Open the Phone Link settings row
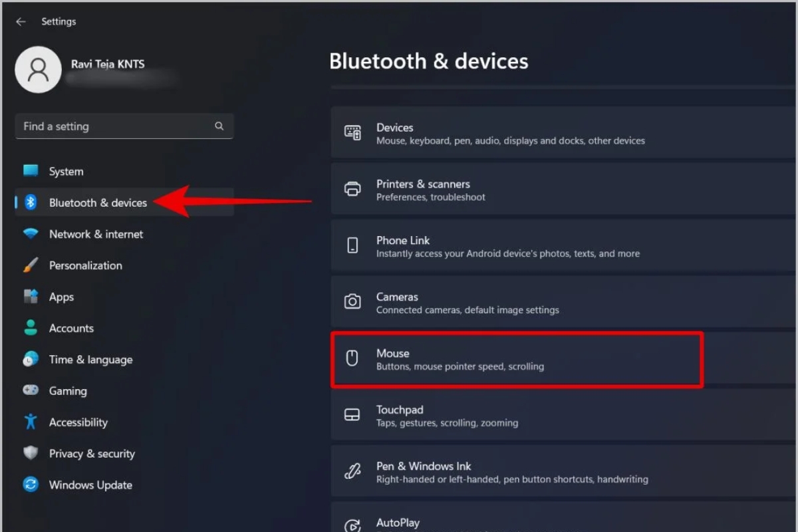Screen dimensions: 798x532 pos(563,246)
